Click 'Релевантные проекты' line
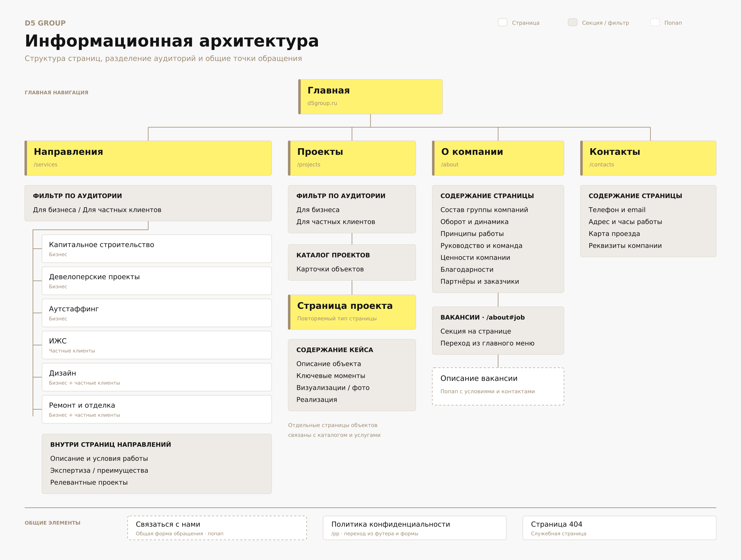The height and width of the screenshot is (560, 741). [x=89, y=483]
